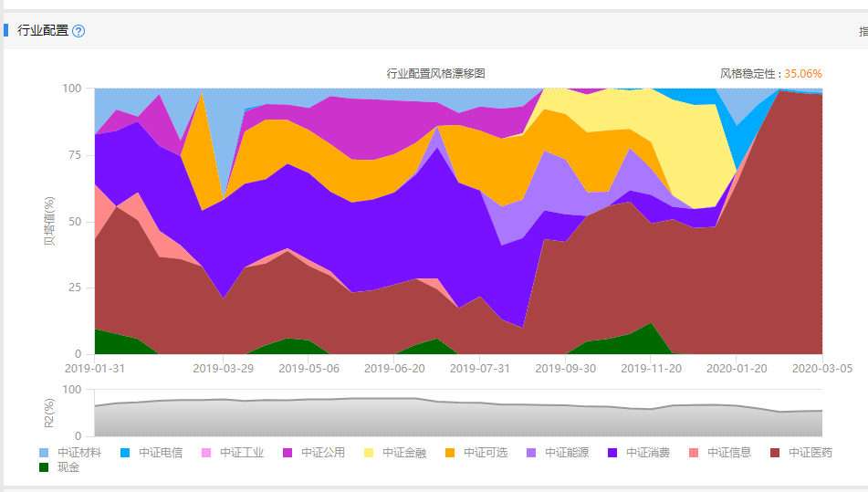Click the partially visible link at top right

(863, 32)
